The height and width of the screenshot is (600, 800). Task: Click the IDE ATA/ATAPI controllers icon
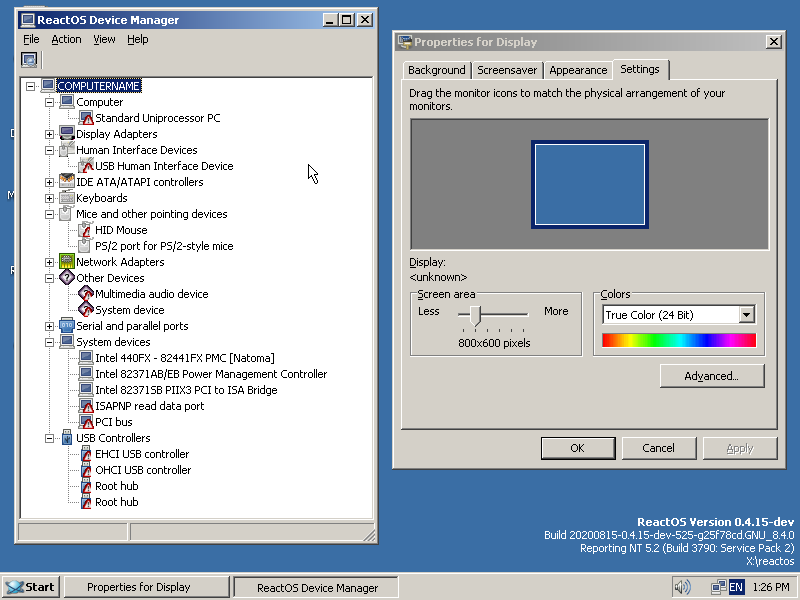point(67,182)
